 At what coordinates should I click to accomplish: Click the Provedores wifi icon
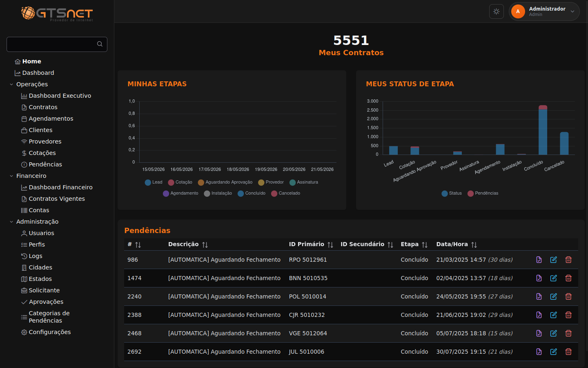click(24, 141)
